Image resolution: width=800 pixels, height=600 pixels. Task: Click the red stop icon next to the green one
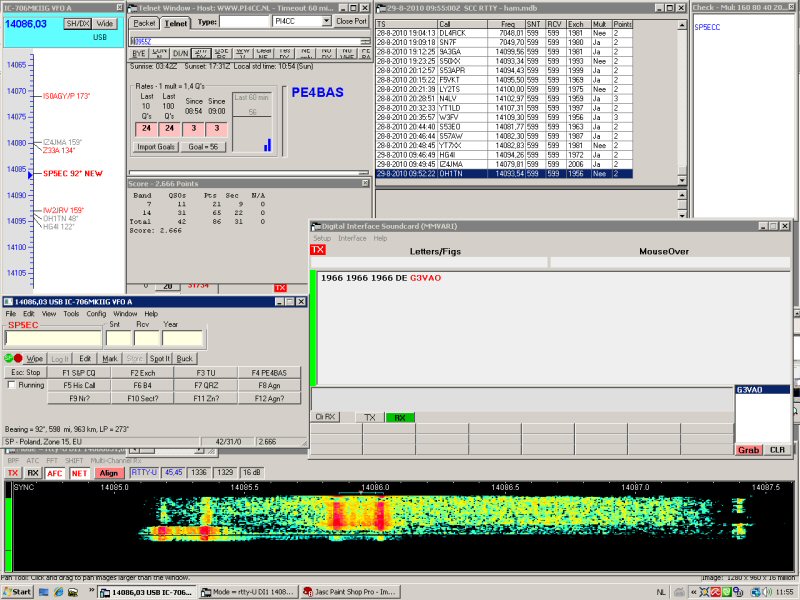[17, 357]
